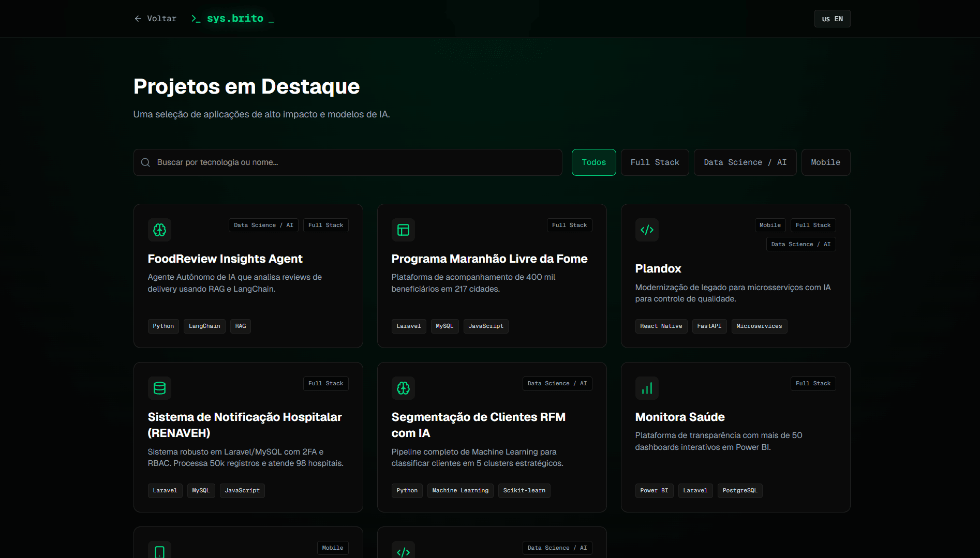Click the bar chart icon on Monitora Saúde card
The height and width of the screenshot is (558, 980).
(x=647, y=388)
